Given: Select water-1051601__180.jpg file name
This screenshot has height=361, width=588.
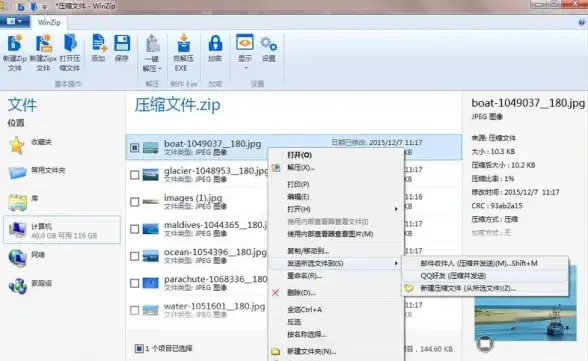Looking at the screenshot, I should point(214,306).
